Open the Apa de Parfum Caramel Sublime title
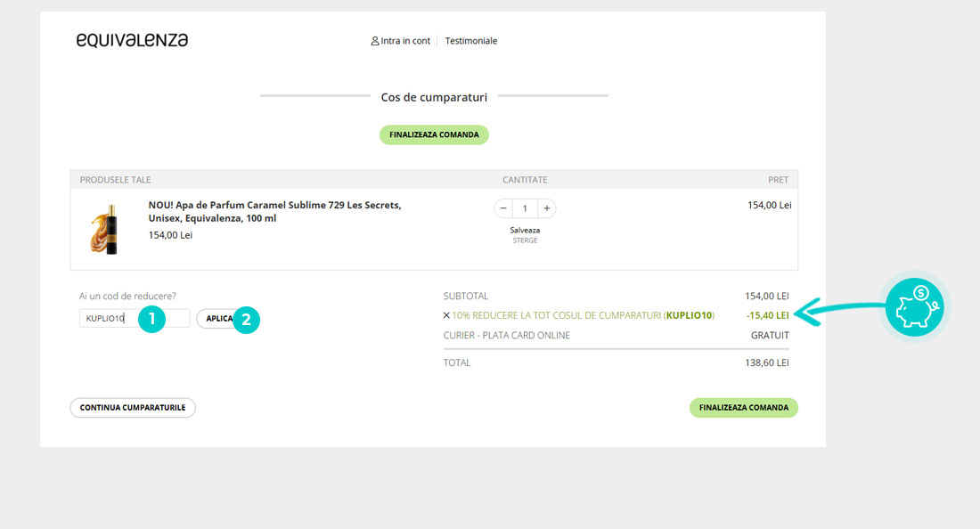The image size is (980, 529). pos(274,211)
